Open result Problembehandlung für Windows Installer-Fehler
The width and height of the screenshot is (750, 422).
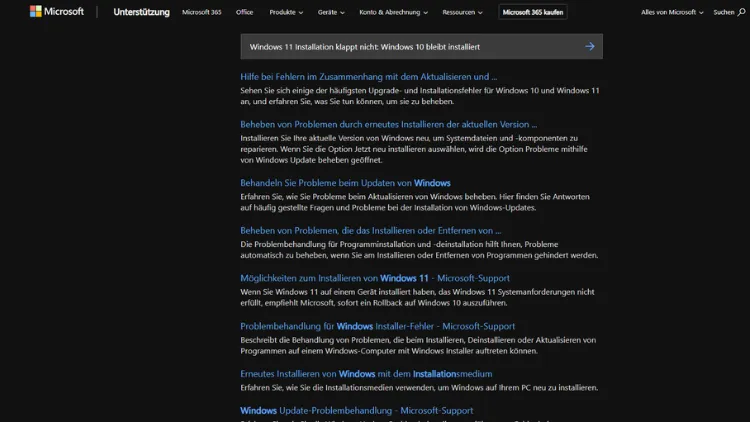(377, 326)
